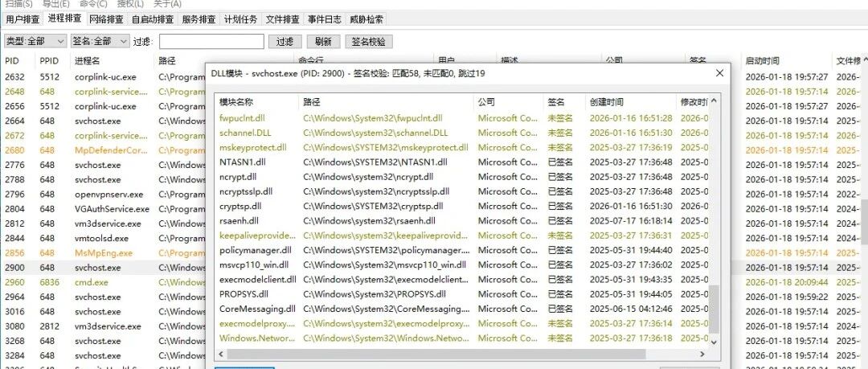Switch to the 用户排查 tab
Viewport: 868px width, 369px height.
click(x=23, y=19)
